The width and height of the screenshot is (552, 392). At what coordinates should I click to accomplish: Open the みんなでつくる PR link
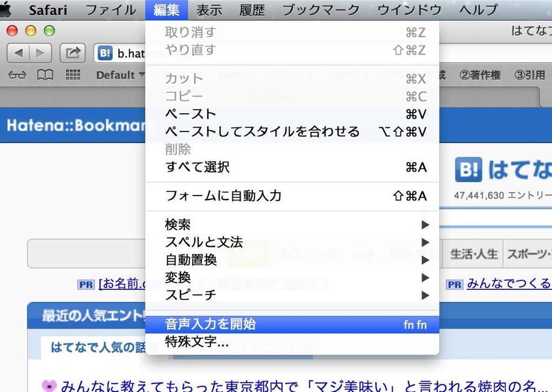pyautogui.click(x=509, y=284)
